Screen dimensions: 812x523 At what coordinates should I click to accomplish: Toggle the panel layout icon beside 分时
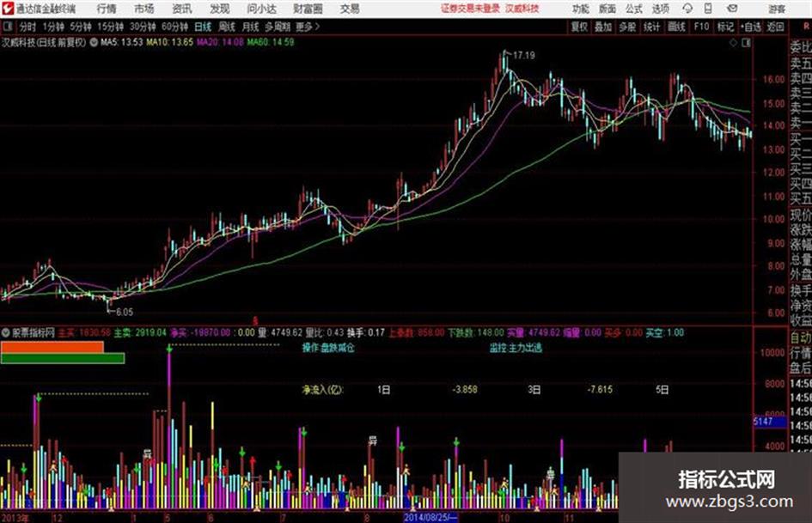(x=7, y=27)
